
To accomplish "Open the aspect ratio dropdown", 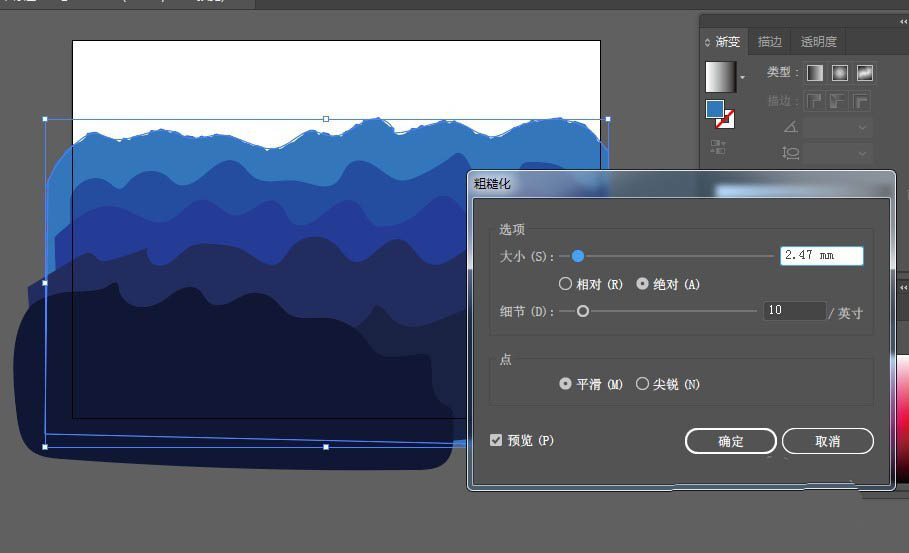I will click(x=862, y=154).
